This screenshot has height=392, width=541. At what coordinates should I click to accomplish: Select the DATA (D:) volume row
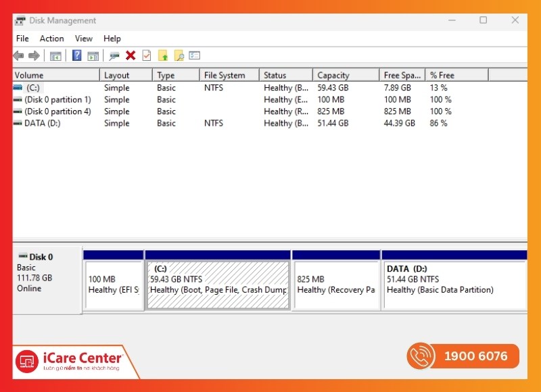pyautogui.click(x=42, y=123)
